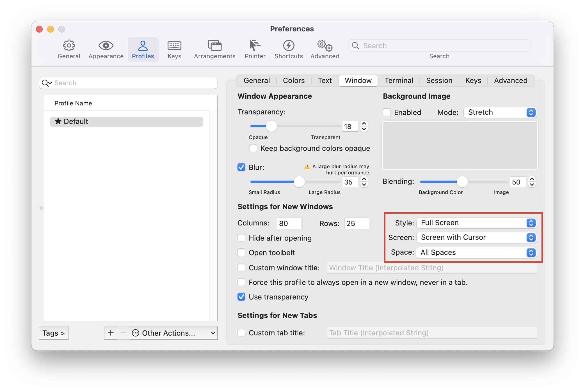This screenshot has height=392, width=585.
Task: Open the Style dropdown showing Full Screen
Action: tap(476, 223)
